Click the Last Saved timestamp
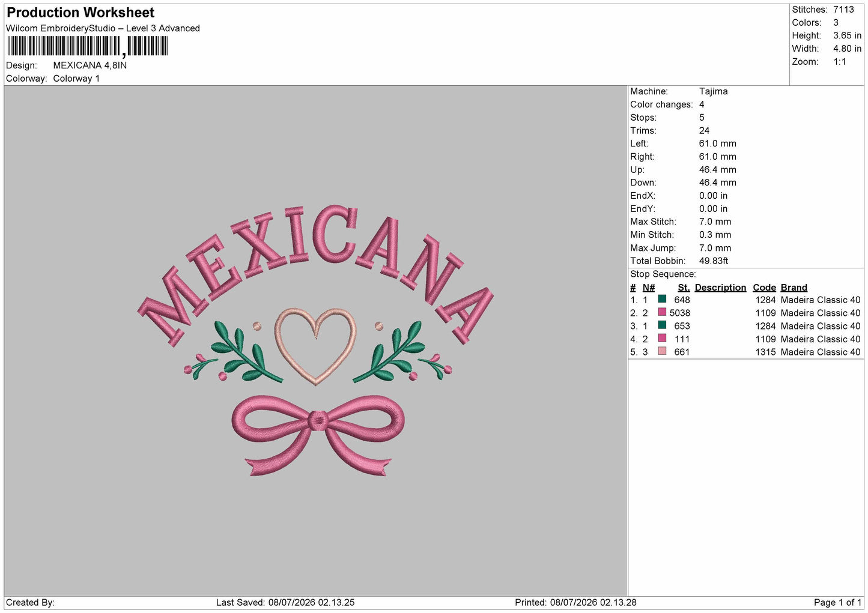 coord(285,602)
